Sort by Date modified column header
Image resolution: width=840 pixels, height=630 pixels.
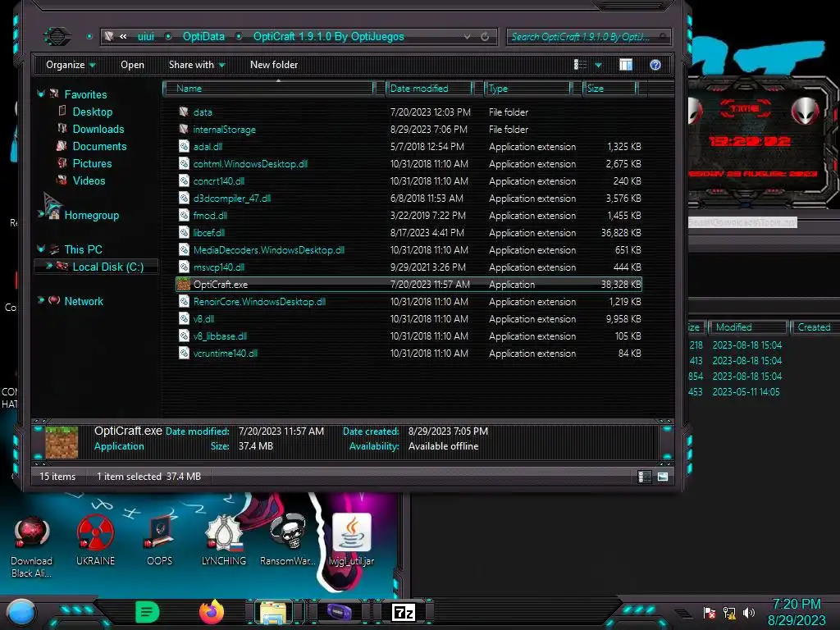429,89
